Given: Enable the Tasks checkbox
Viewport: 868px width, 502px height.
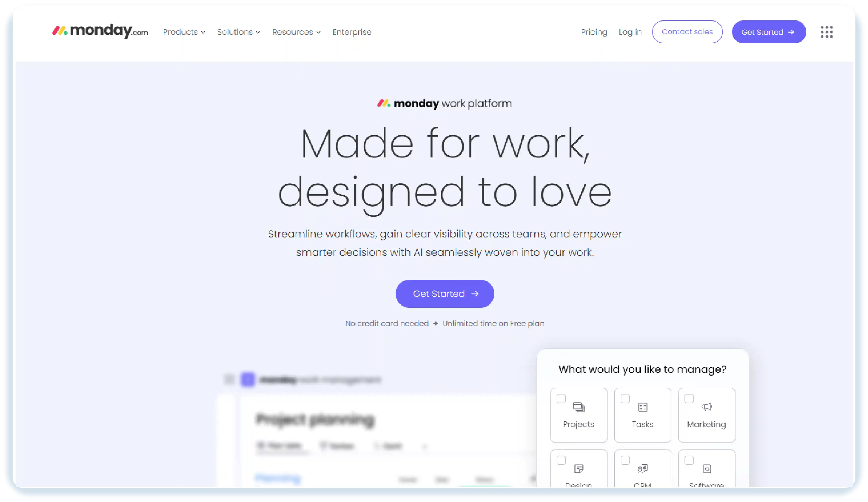Looking at the screenshot, I should (x=625, y=398).
